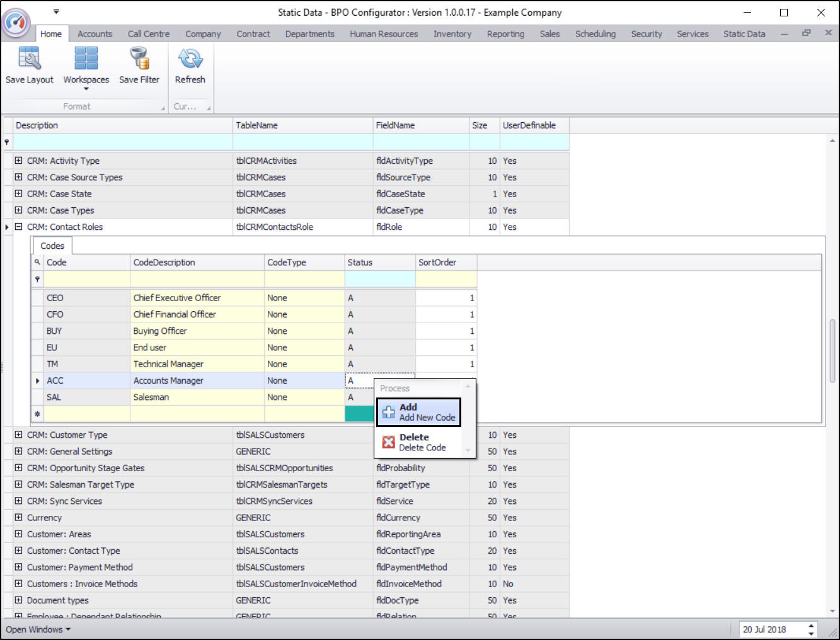Select the Codes tab in detail view
The image size is (840, 640).
click(x=52, y=246)
